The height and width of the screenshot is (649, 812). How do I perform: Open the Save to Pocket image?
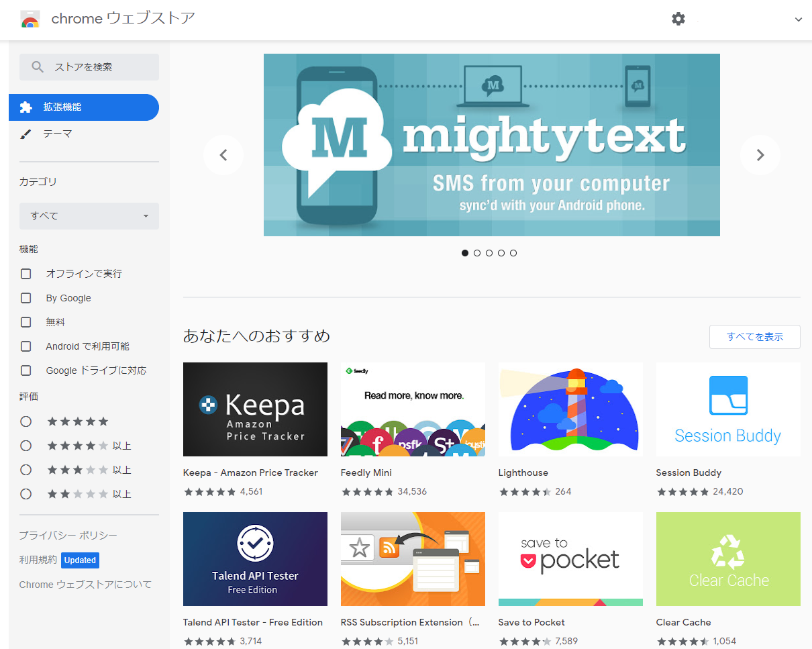point(570,559)
